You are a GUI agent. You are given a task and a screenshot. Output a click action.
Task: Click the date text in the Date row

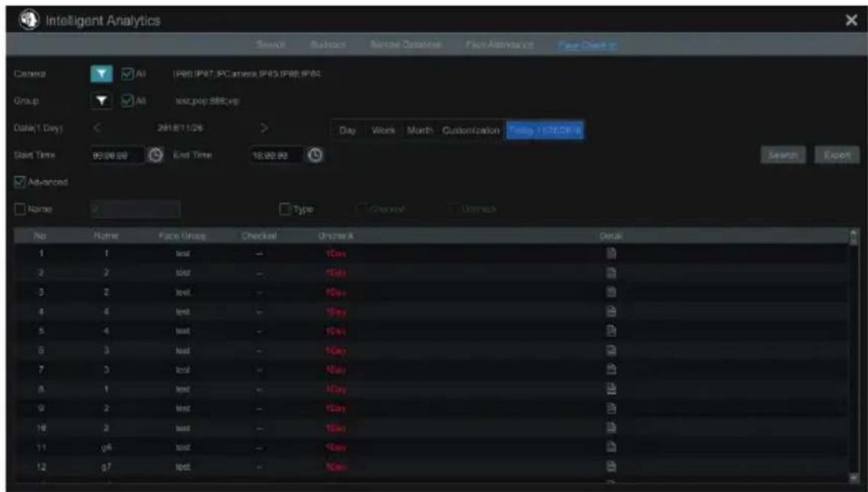coord(180,128)
